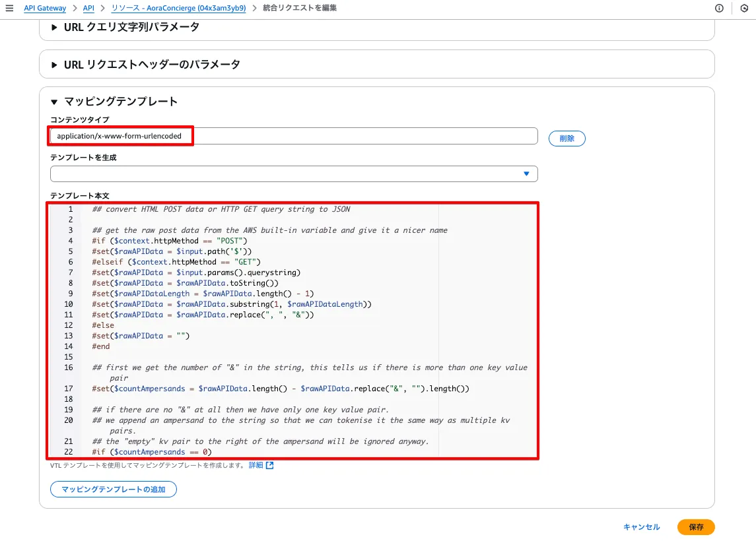Click the 詳細 link under the editor
The image size is (756, 543).
pyautogui.click(x=256, y=465)
